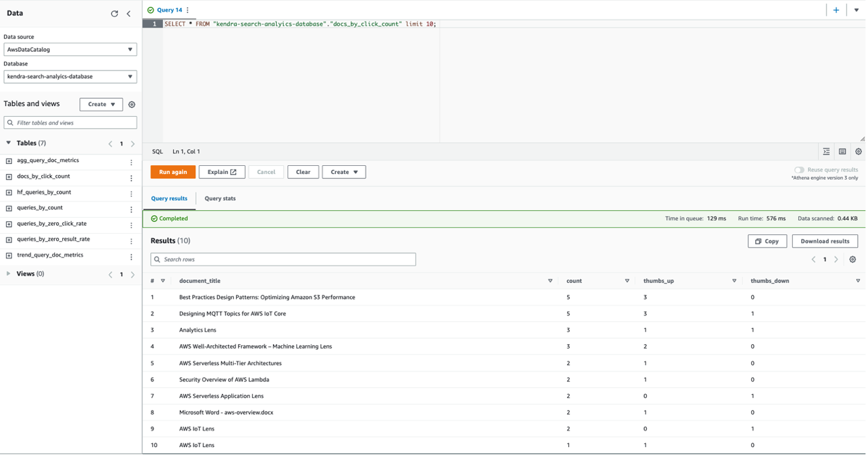Image resolution: width=868 pixels, height=457 pixels.
Task: Collapse the Tables section
Action: pyautogui.click(x=9, y=143)
